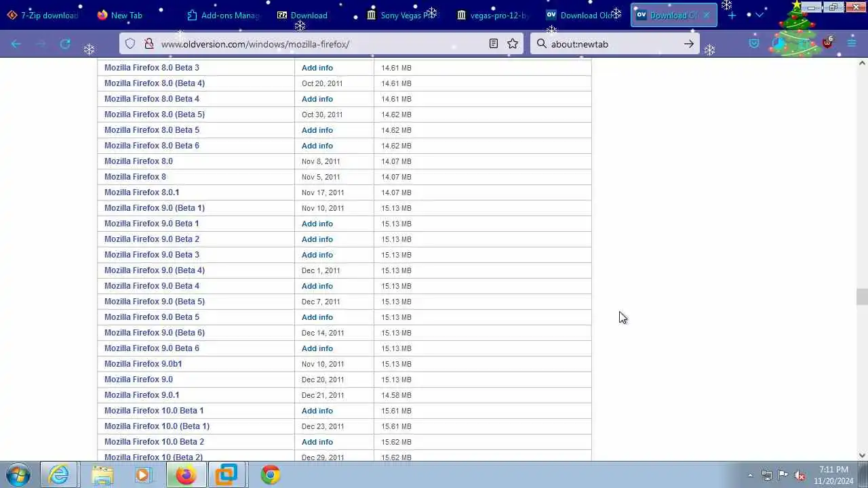Click the muted volume tray icon
Viewport: 868px width, 488px height.
click(800, 475)
